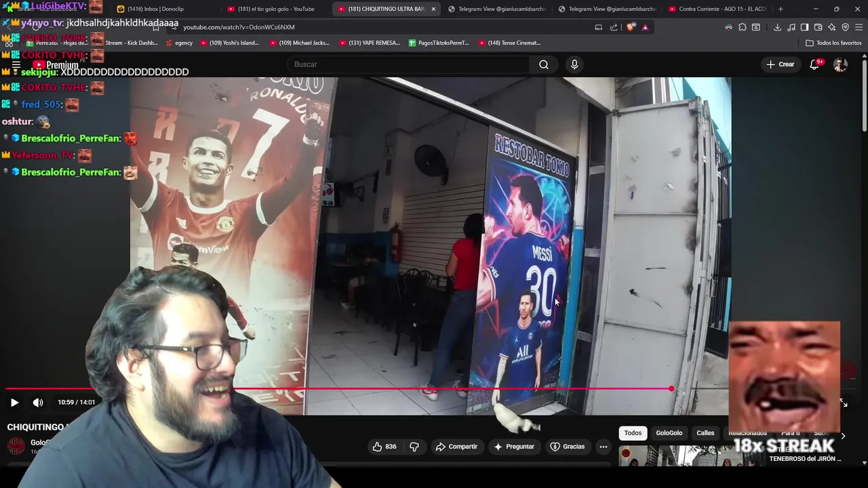Open the Brave Leo AI sparkle icon
This screenshot has width=868, height=488.
point(831,27)
